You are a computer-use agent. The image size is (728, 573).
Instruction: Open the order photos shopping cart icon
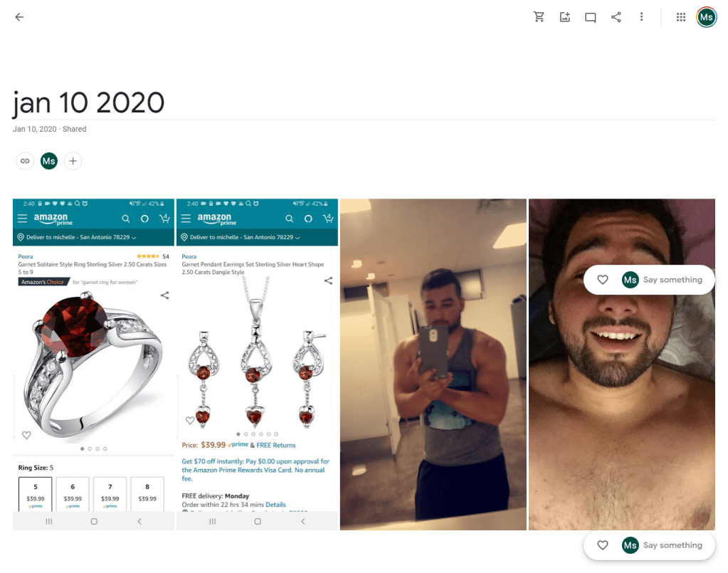coord(539,17)
